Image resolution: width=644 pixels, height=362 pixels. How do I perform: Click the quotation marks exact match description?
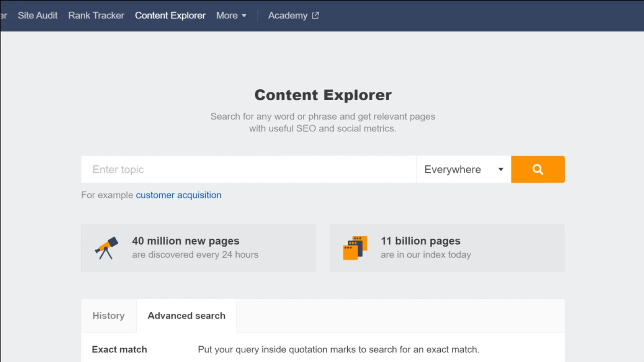(x=339, y=350)
